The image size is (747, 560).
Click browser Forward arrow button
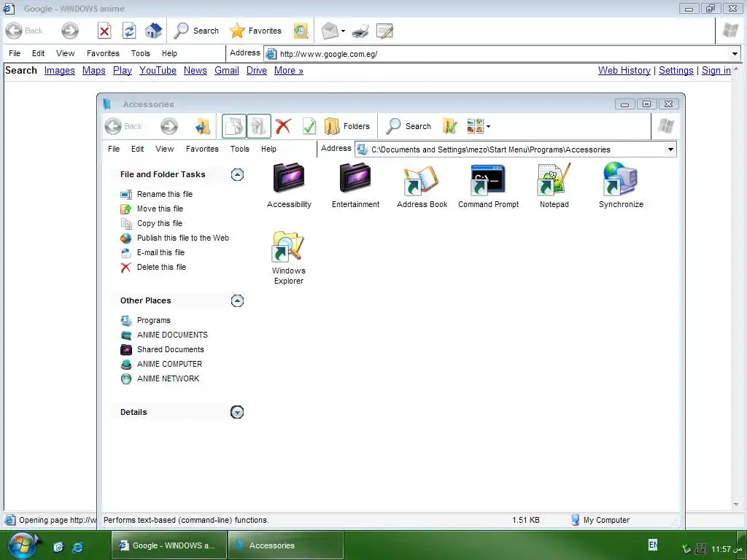tap(70, 31)
